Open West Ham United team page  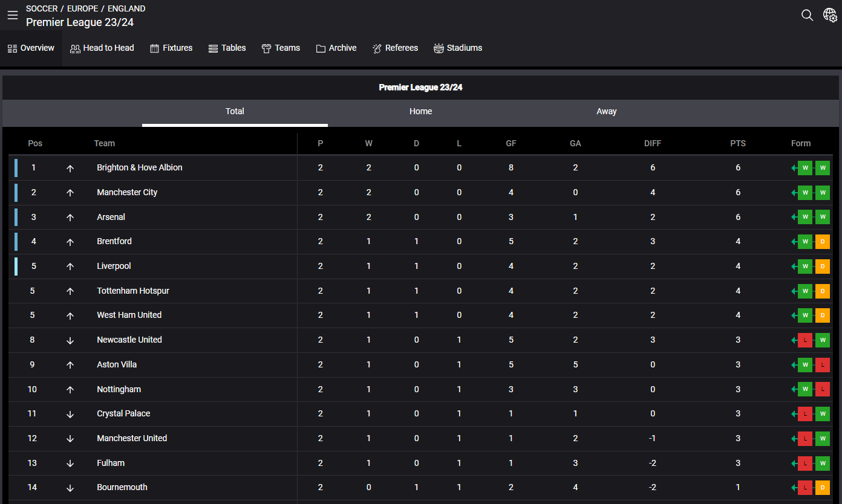pos(129,315)
